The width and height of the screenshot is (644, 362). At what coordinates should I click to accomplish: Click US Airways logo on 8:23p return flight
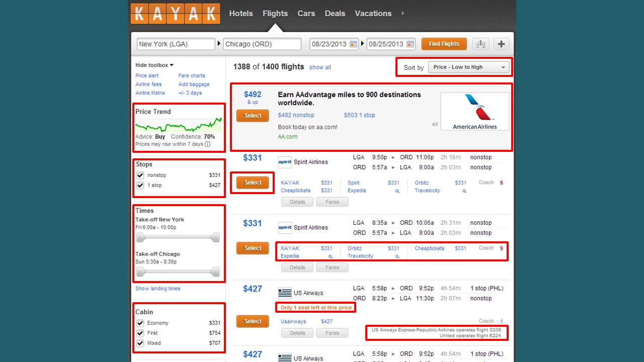point(285,293)
